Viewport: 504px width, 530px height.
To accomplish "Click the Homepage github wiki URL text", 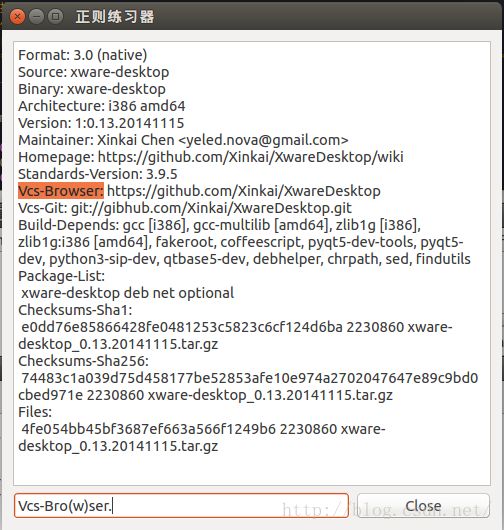I will [250, 157].
